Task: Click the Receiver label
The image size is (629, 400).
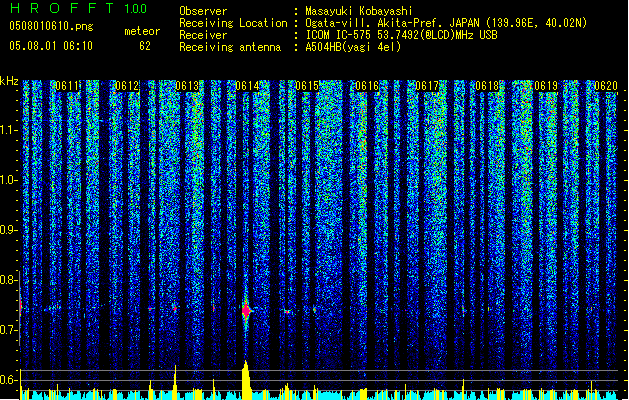Action: click(x=203, y=35)
